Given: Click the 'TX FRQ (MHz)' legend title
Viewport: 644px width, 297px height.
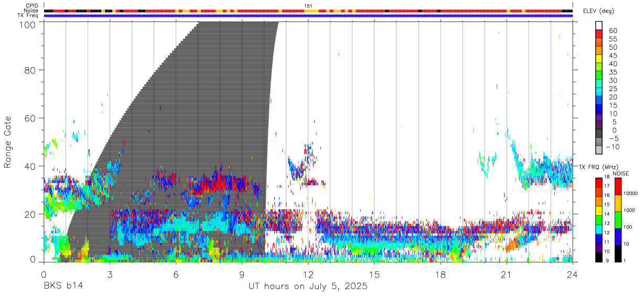Looking at the screenshot, I should coord(598,167).
